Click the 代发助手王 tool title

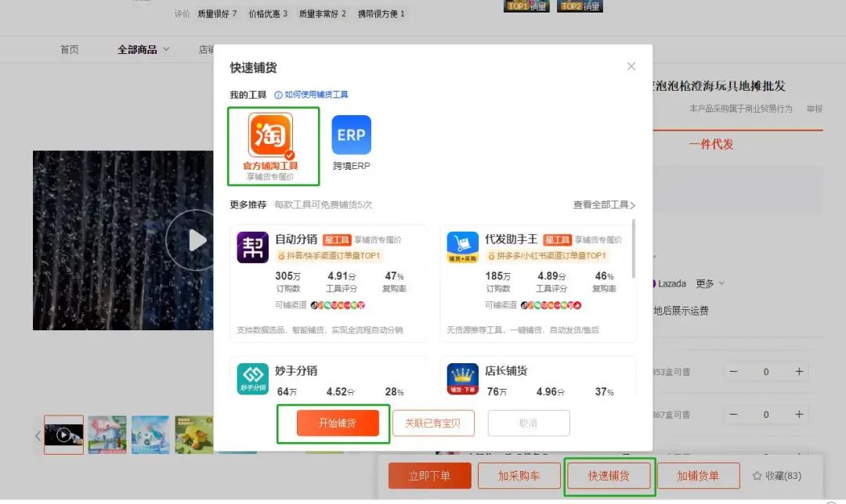click(512, 239)
